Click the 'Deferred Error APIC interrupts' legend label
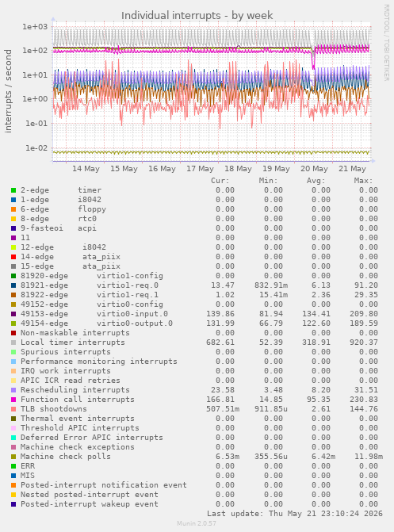This screenshot has width=394, height=532. 92,438
